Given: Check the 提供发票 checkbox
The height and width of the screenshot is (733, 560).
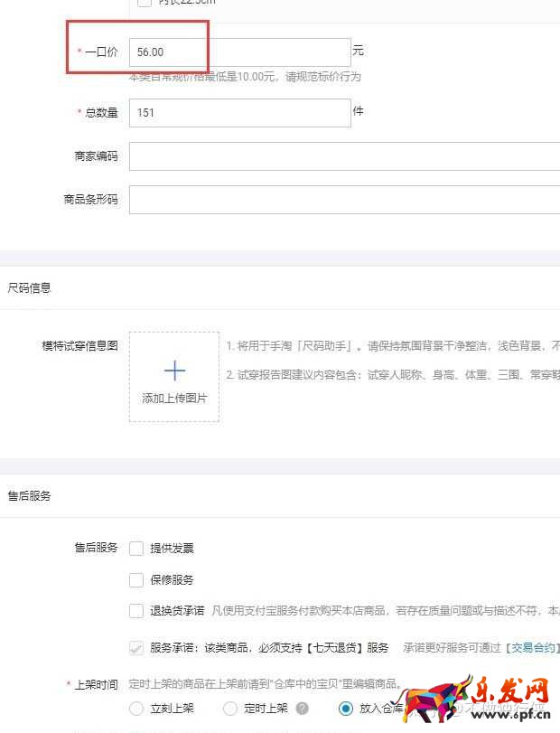Looking at the screenshot, I should click(136, 548).
